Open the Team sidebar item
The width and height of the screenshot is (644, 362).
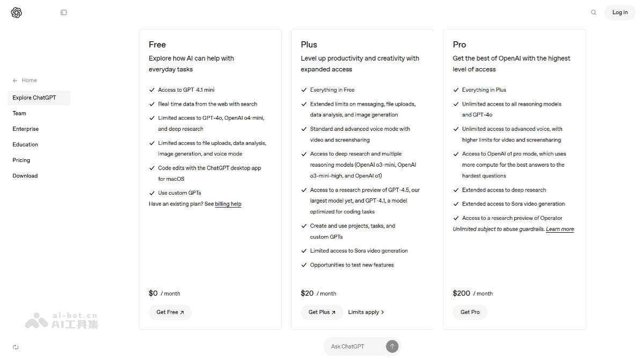(19, 113)
